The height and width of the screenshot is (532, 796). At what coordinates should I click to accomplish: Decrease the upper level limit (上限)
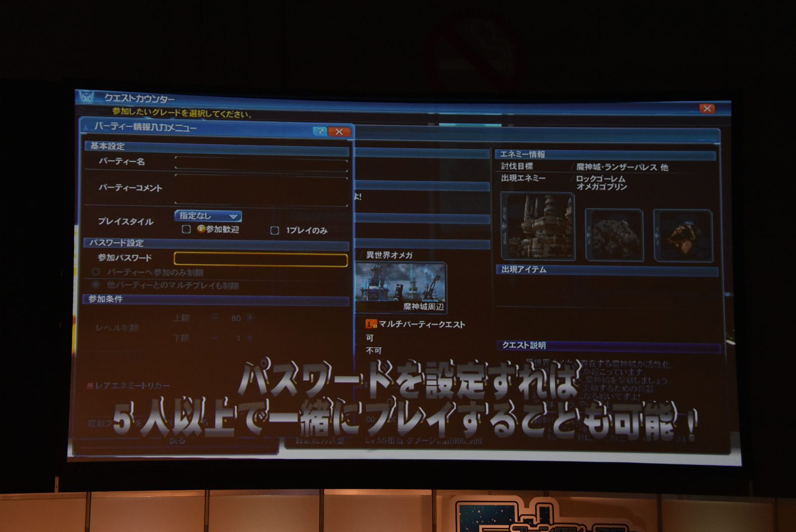point(215,317)
